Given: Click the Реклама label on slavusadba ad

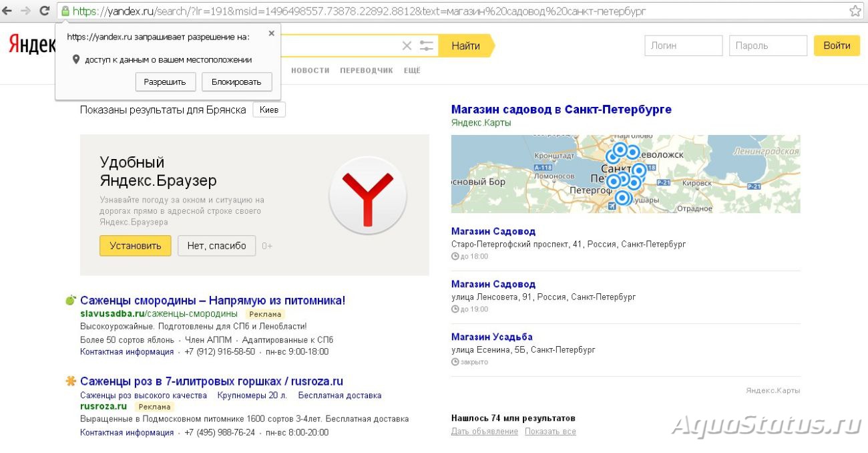Looking at the screenshot, I should [x=265, y=314].
